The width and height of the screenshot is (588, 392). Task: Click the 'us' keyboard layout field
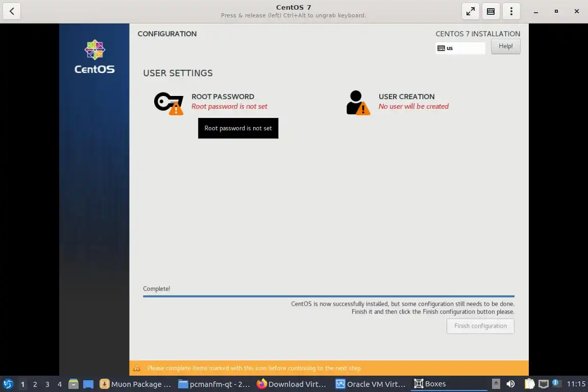coord(460,48)
